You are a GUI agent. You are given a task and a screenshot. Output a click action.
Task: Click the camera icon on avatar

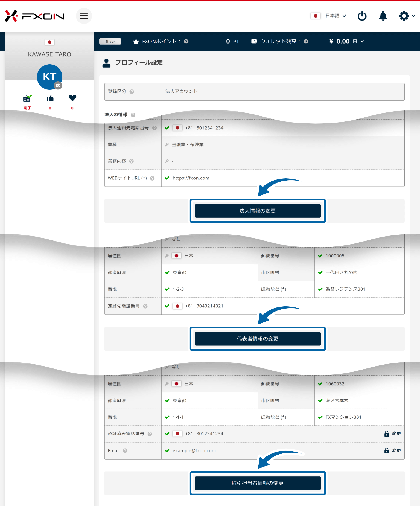(x=58, y=85)
